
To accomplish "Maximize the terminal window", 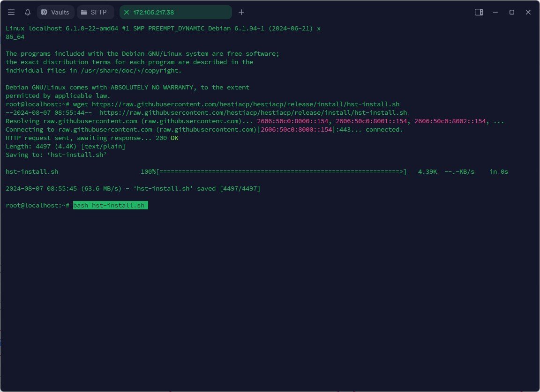I will click(x=512, y=12).
